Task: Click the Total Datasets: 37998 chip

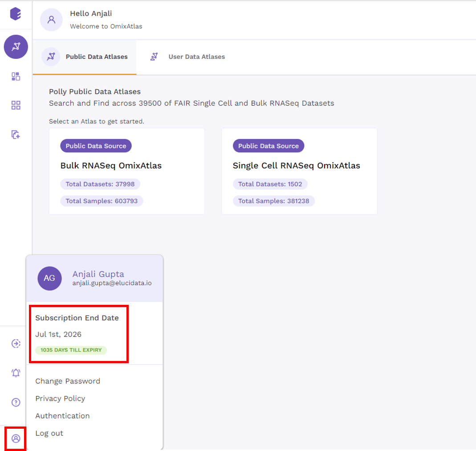Action: (100, 184)
